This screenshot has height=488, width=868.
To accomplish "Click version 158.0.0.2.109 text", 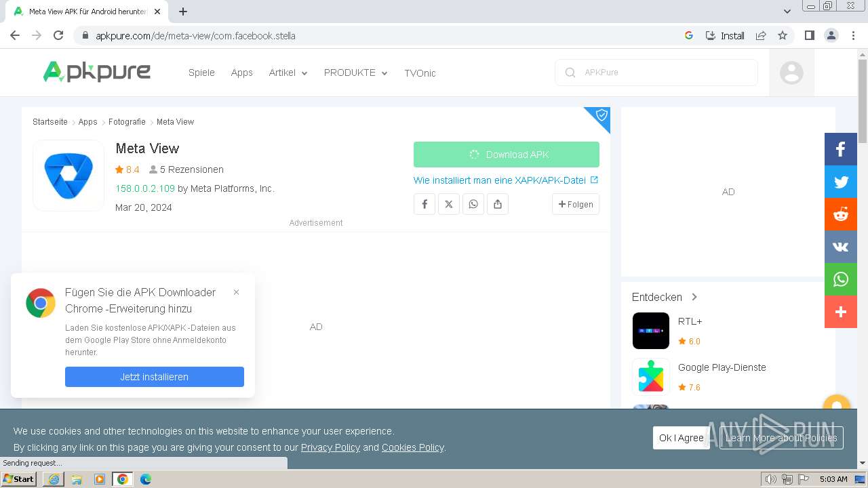I will pyautogui.click(x=145, y=188).
